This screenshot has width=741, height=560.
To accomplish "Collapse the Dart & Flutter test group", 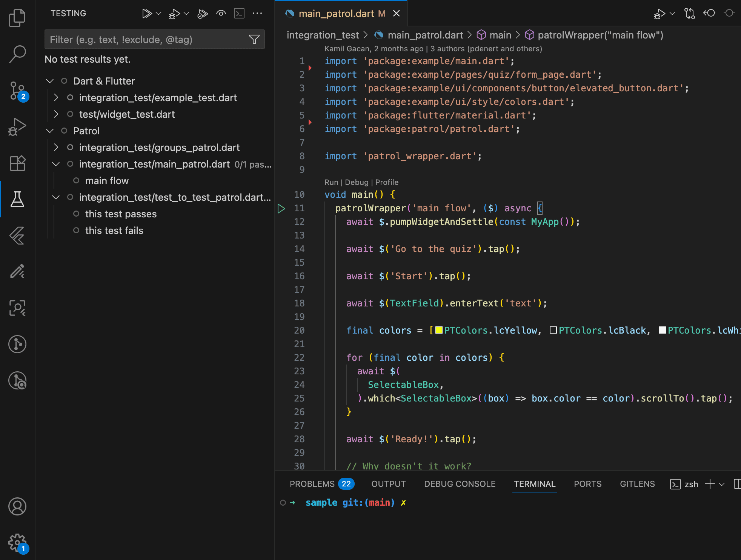I will point(49,81).
